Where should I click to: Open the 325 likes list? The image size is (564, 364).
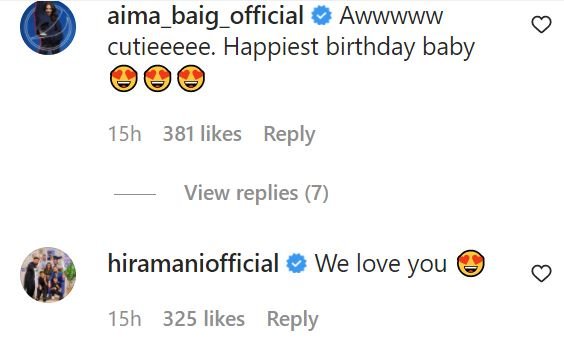coord(204,319)
